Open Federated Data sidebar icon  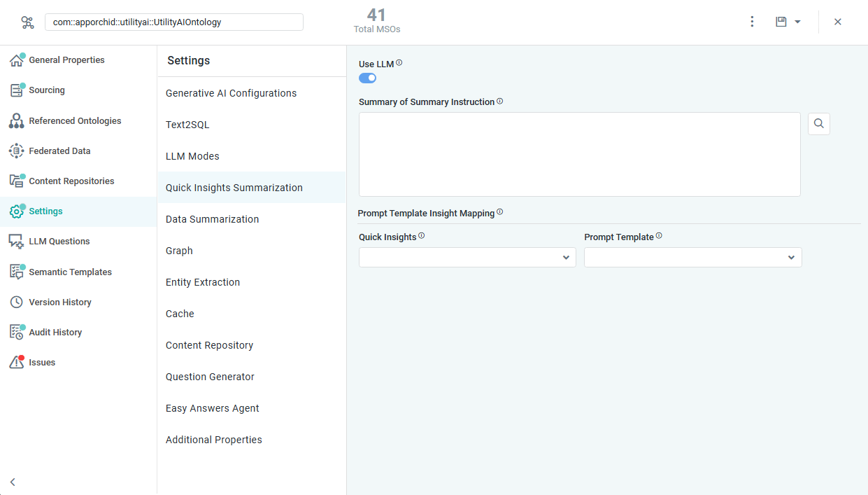[x=16, y=151]
